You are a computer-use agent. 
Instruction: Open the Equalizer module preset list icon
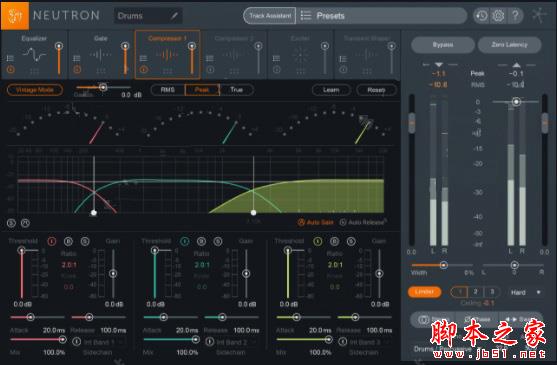pyautogui.click(x=10, y=58)
